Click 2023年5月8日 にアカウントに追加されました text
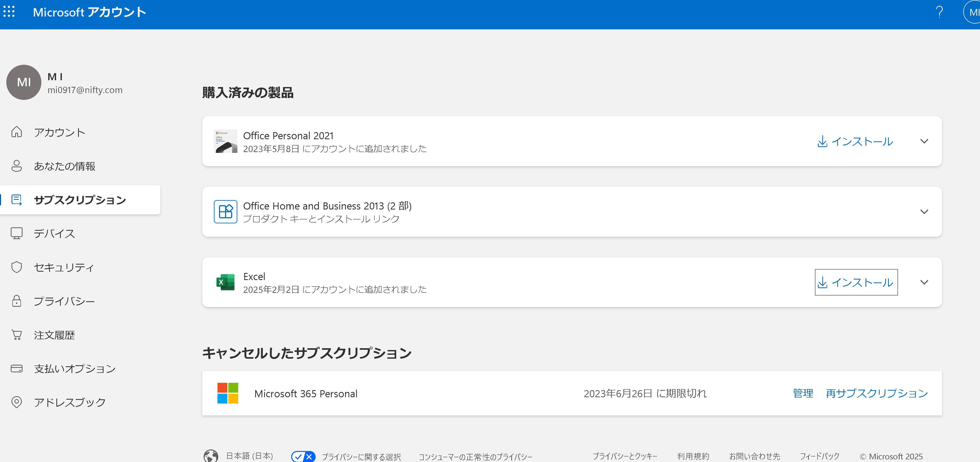 335,148
